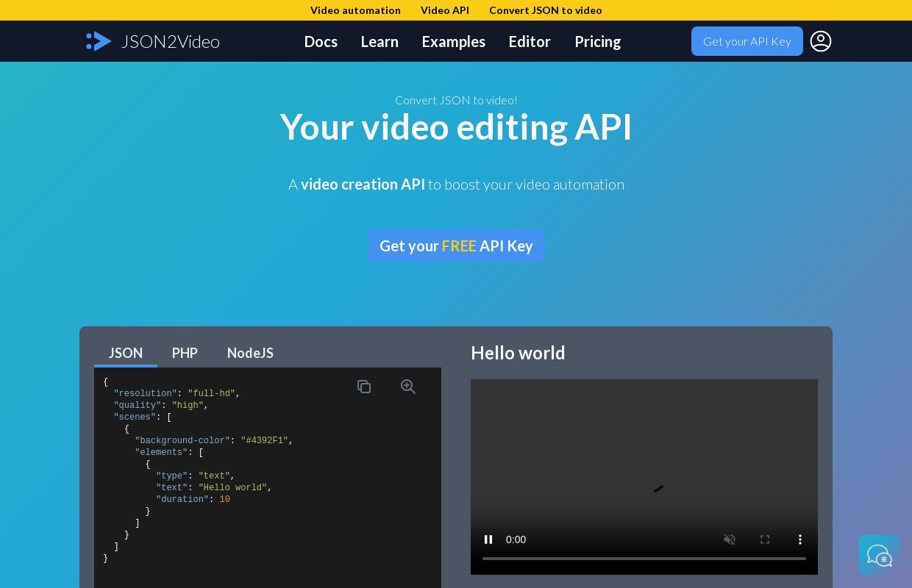Viewport: 912px width, 588px height.
Task: Open the video's three-dot options menu
Action: [x=800, y=539]
